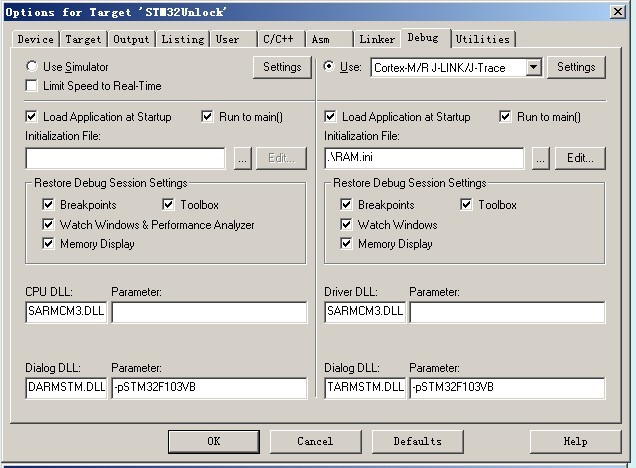636x468 pixels.
Task: Restore settings with Defaults button
Action: click(417, 442)
